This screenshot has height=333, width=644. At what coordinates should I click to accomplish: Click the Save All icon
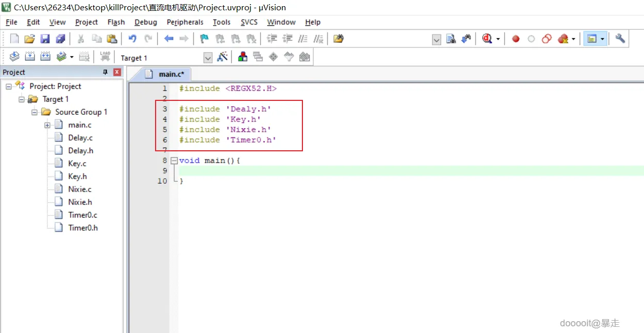click(x=61, y=39)
